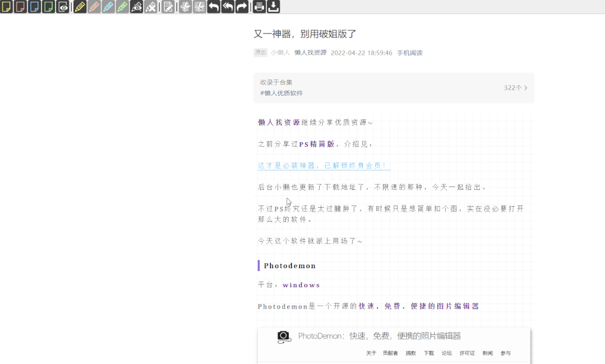
Task: Open 参与 in PhotoDemon site nav
Action: (x=505, y=353)
